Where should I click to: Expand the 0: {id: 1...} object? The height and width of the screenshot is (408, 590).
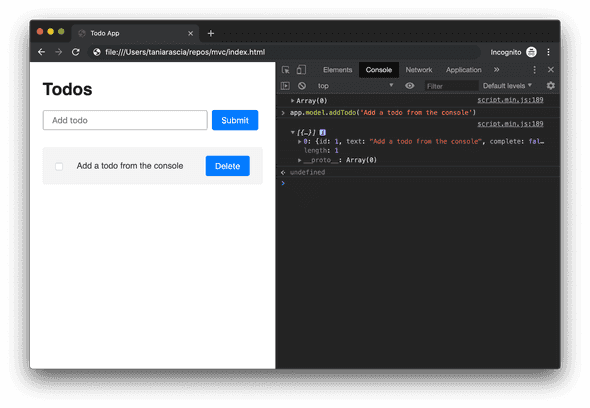(x=300, y=142)
